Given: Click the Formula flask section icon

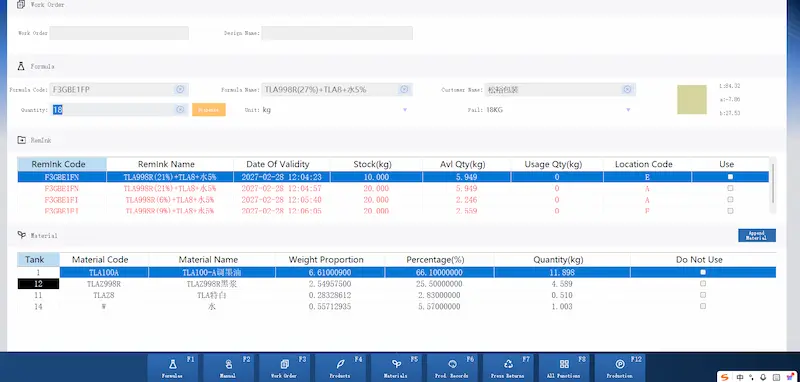Looking at the screenshot, I should tap(21, 66).
